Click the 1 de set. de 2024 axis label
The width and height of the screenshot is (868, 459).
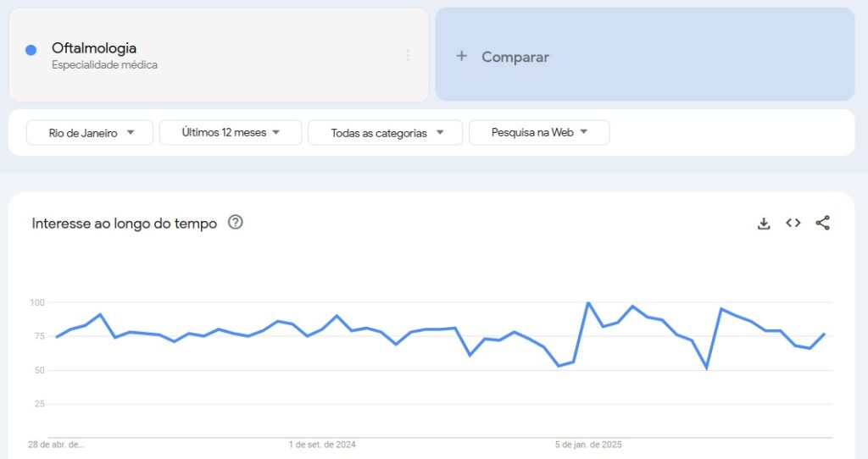322,445
